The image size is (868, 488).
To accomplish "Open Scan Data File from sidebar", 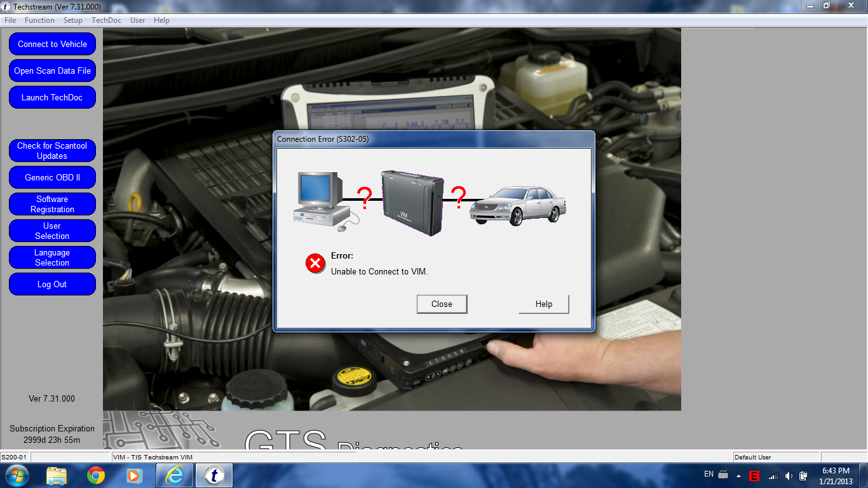I will click(52, 71).
